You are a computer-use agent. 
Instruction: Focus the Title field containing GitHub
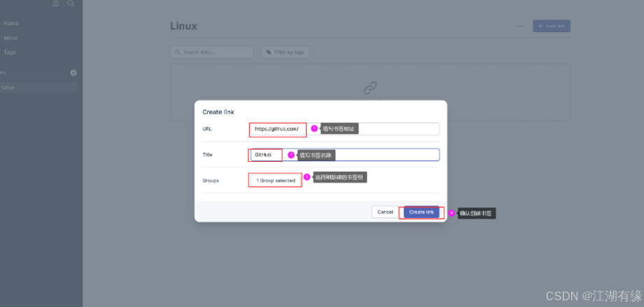[345, 154]
